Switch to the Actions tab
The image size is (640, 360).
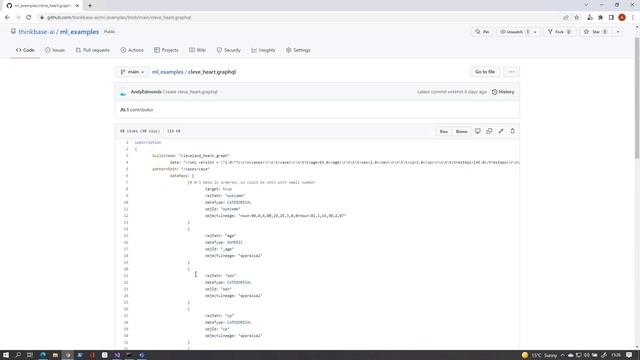coord(132,50)
